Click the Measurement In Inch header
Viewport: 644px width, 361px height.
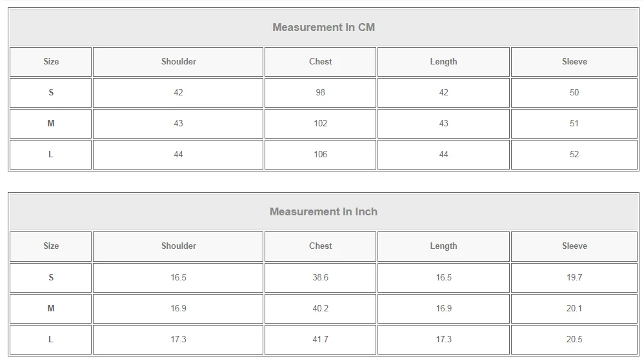324,211
